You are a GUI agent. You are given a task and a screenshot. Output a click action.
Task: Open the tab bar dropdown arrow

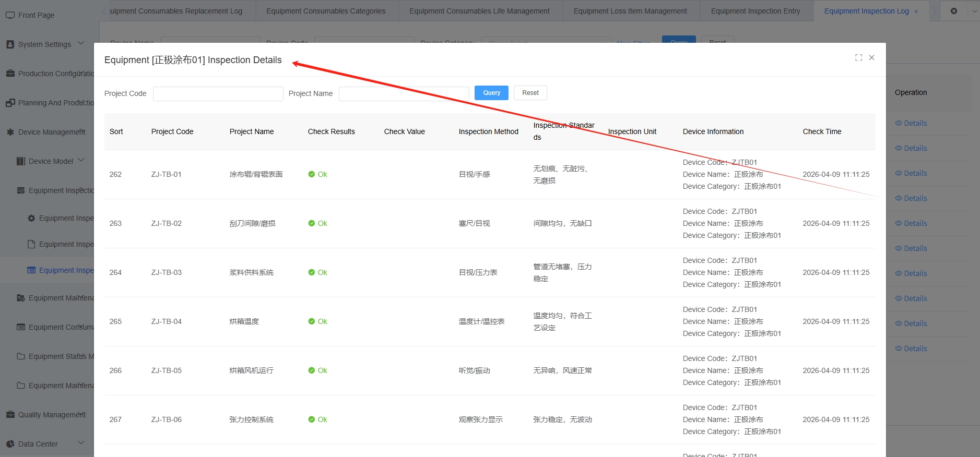coord(974,11)
